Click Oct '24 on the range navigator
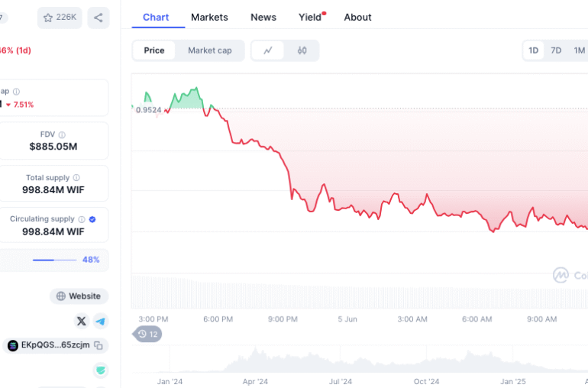The width and height of the screenshot is (588, 388). click(426, 382)
